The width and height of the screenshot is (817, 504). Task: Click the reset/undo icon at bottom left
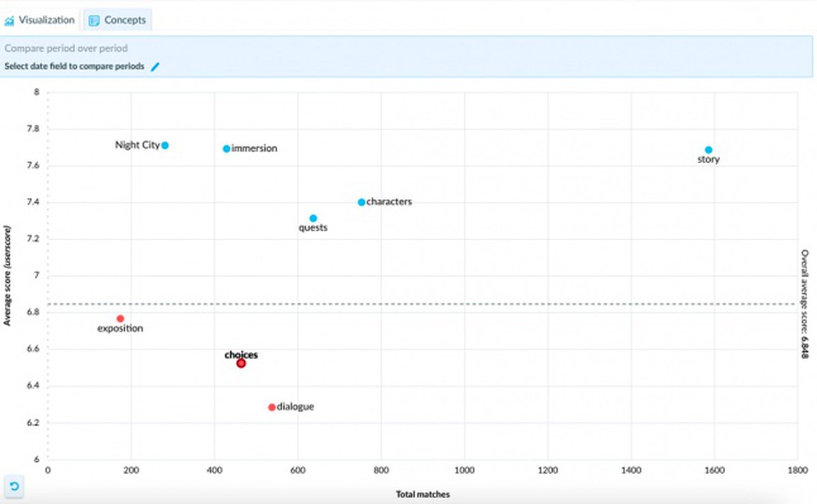point(14,486)
